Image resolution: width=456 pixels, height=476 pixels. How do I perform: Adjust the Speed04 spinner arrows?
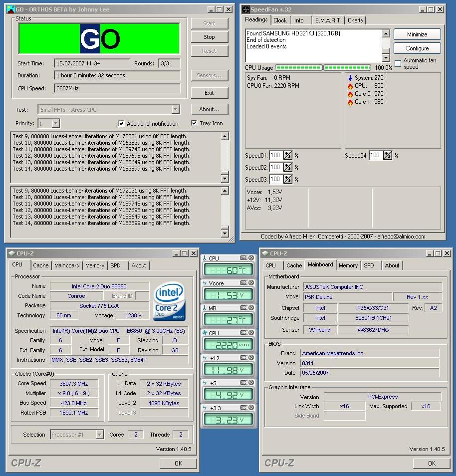pyautogui.click(x=387, y=155)
